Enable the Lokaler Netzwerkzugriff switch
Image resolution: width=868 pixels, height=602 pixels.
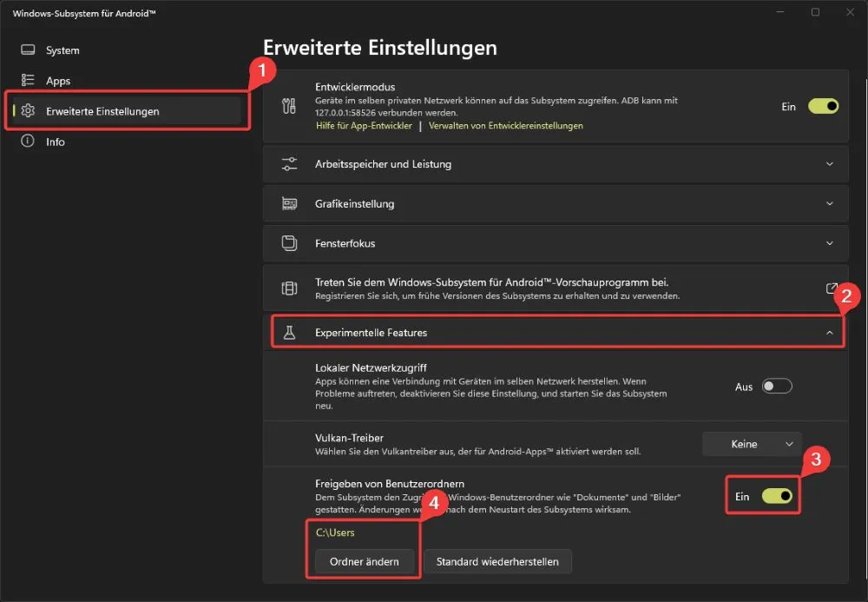point(777,387)
